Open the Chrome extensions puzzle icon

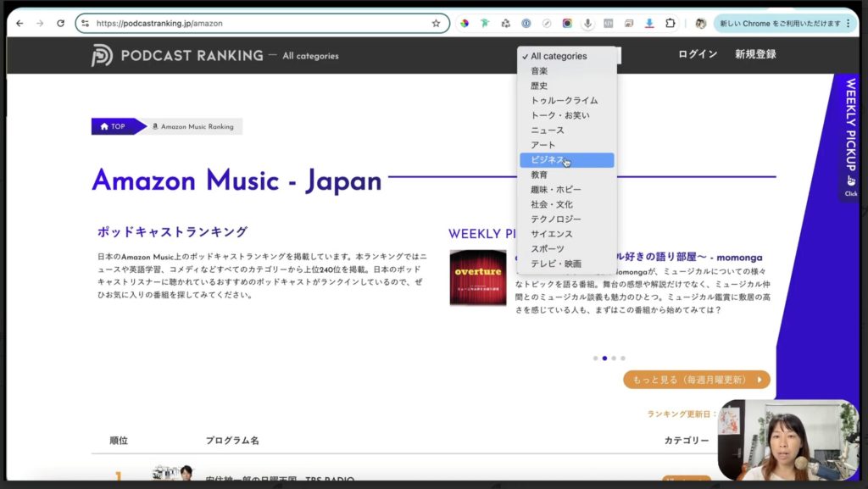point(670,23)
